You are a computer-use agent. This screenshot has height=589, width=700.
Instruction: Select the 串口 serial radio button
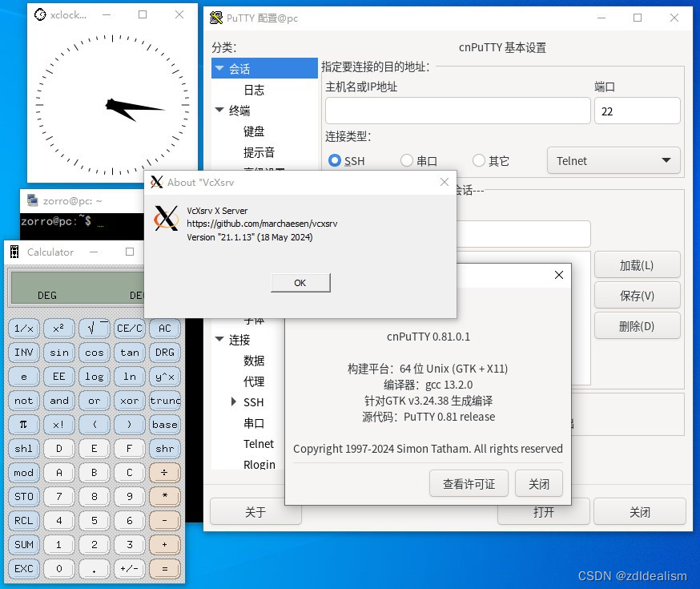[x=407, y=160]
